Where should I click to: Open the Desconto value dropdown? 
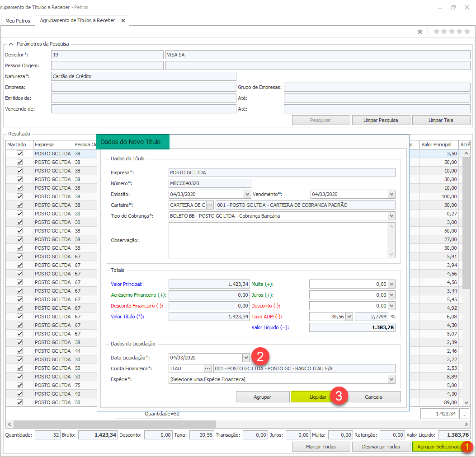[391, 306]
